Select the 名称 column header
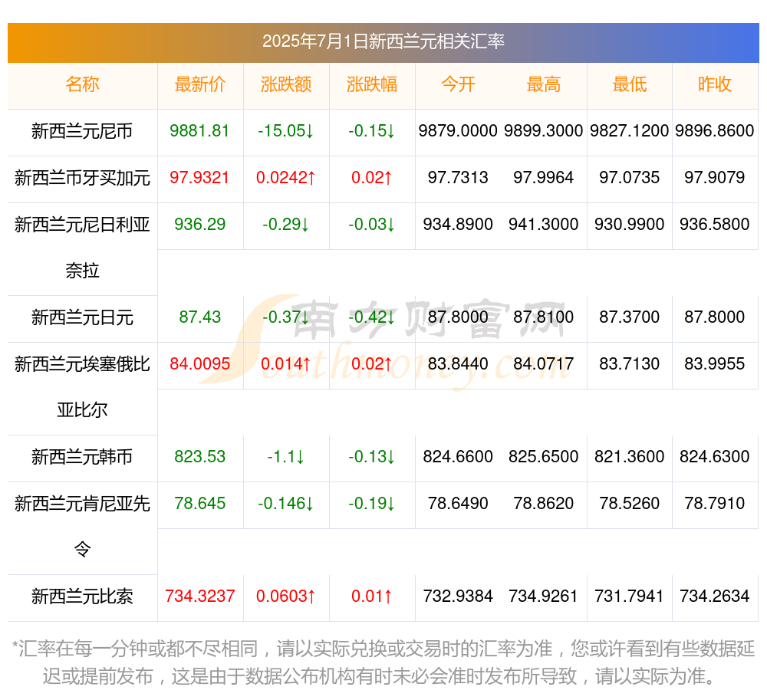 pyautogui.click(x=82, y=84)
